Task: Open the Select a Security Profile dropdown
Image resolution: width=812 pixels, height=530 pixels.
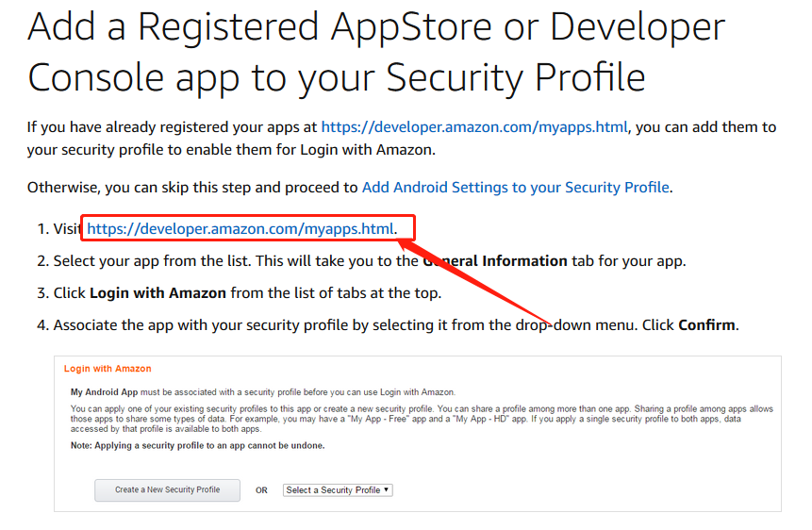Action: click(338, 490)
